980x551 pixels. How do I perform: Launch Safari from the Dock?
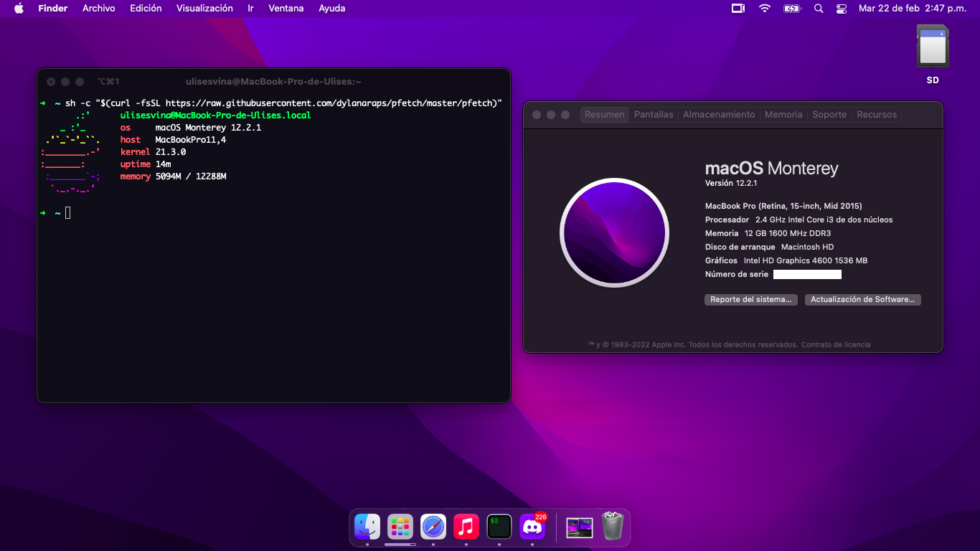coord(433,527)
